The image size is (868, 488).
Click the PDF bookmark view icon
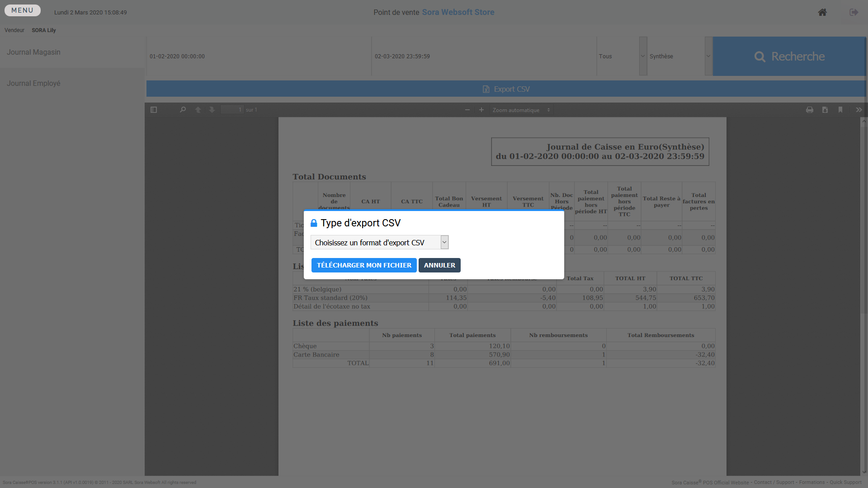pyautogui.click(x=840, y=110)
